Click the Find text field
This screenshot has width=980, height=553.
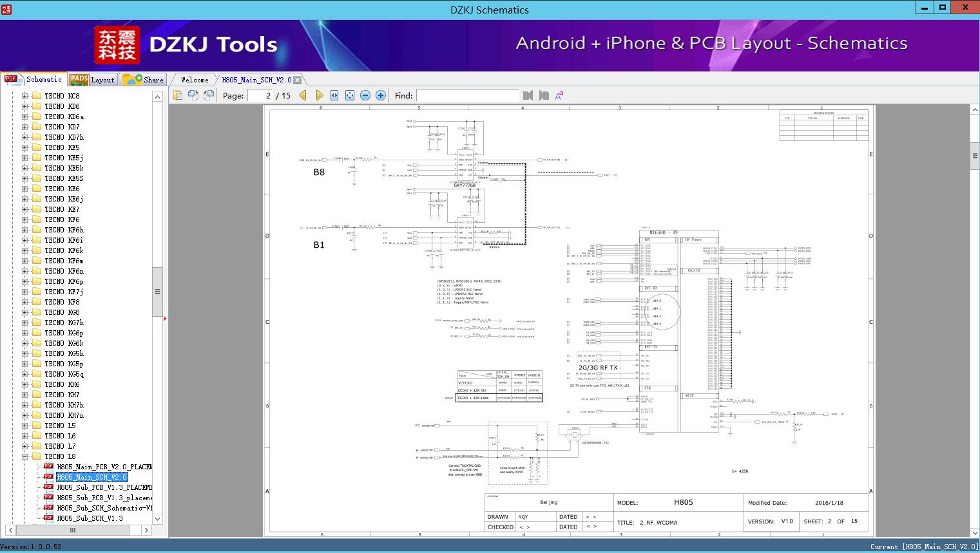click(x=467, y=95)
